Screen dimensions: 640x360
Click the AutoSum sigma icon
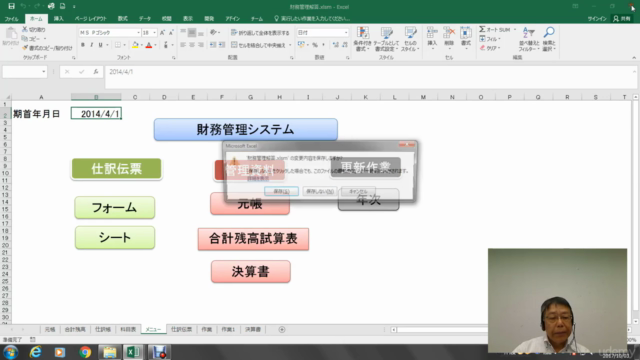(482, 29)
